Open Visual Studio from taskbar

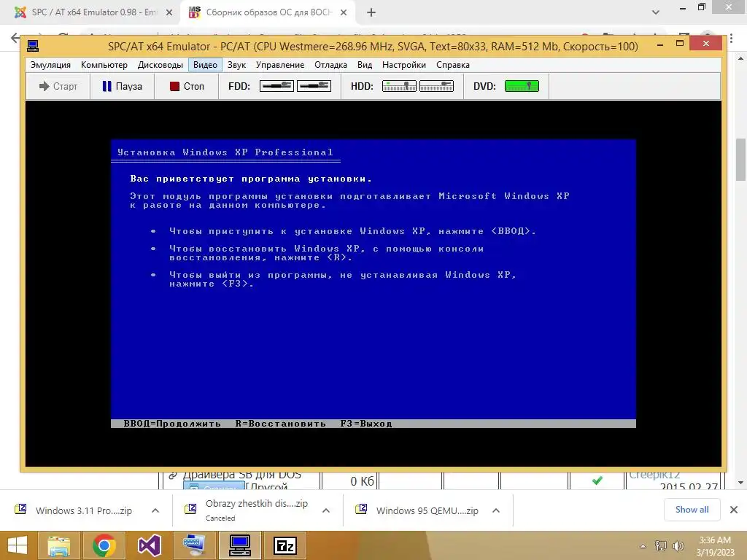pyautogui.click(x=150, y=545)
